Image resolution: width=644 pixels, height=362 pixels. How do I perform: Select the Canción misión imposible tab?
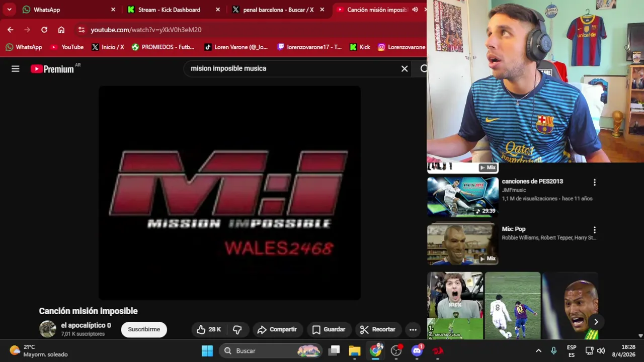[377, 10]
